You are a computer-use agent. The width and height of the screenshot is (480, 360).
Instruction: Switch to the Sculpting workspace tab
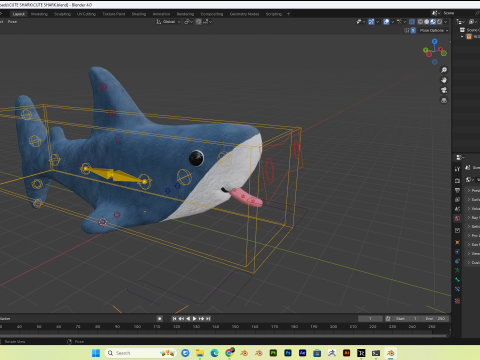click(62, 14)
